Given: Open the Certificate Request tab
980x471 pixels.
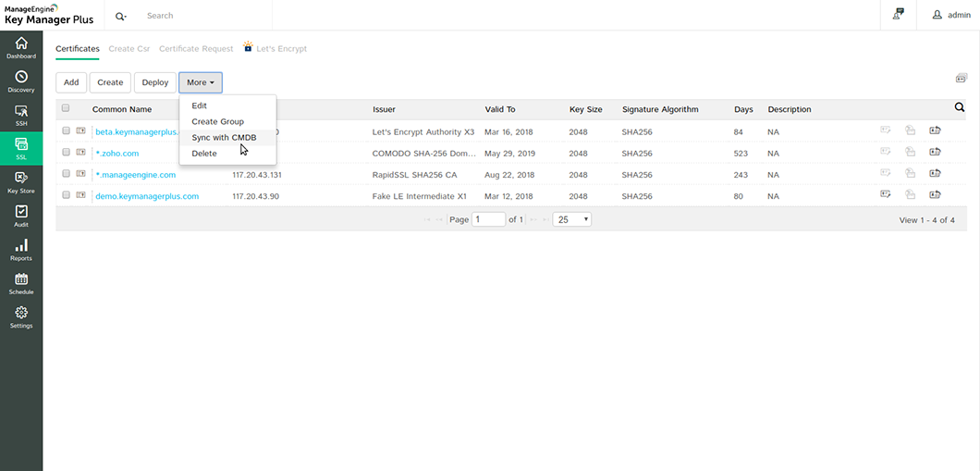Looking at the screenshot, I should pyautogui.click(x=196, y=49).
